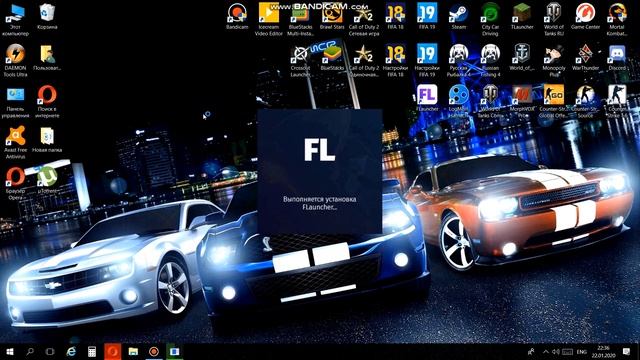Open Панель управления control panel icon

[15, 101]
